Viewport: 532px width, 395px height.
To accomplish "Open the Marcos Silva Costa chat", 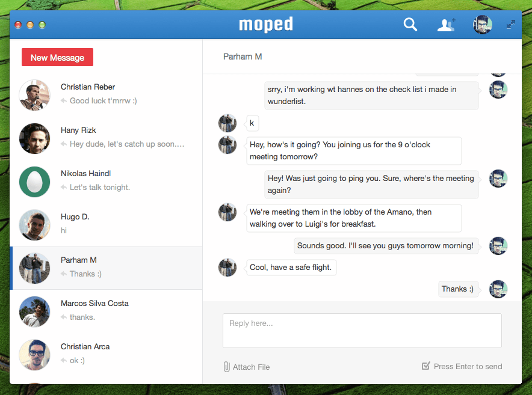I will click(106, 311).
